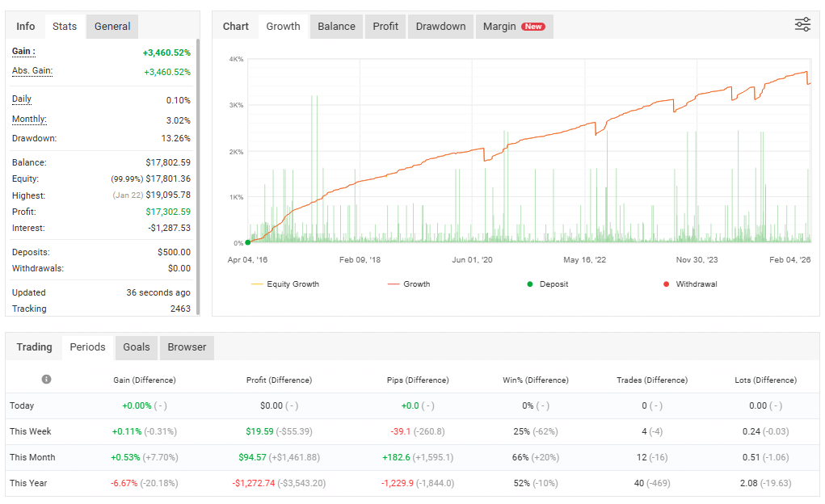Open the Browser tab in the Trading panel

pos(187,347)
